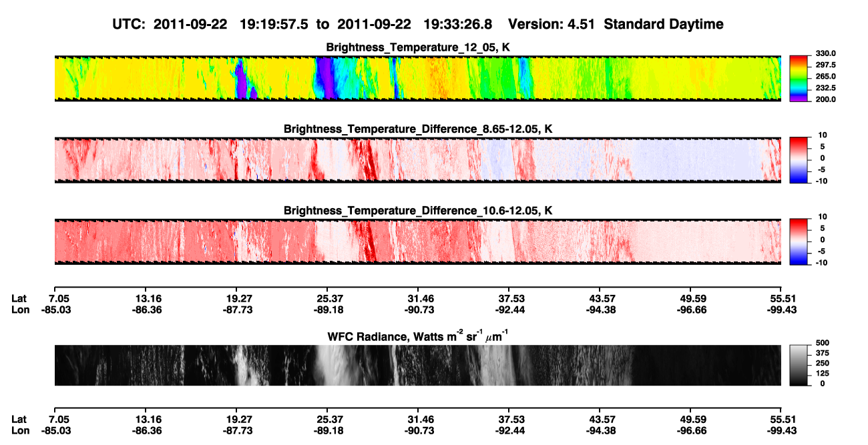This screenshot has height=445, width=868.
Task: Click the 10 tick on the 10.6-12.05 colorbar
Action: [x=822, y=217]
